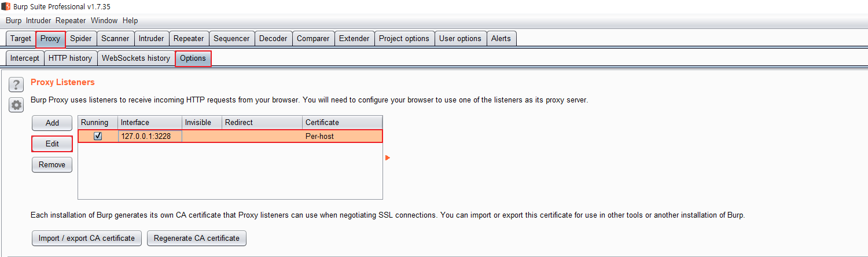
Task: Open the Decoder tab
Action: tap(273, 39)
